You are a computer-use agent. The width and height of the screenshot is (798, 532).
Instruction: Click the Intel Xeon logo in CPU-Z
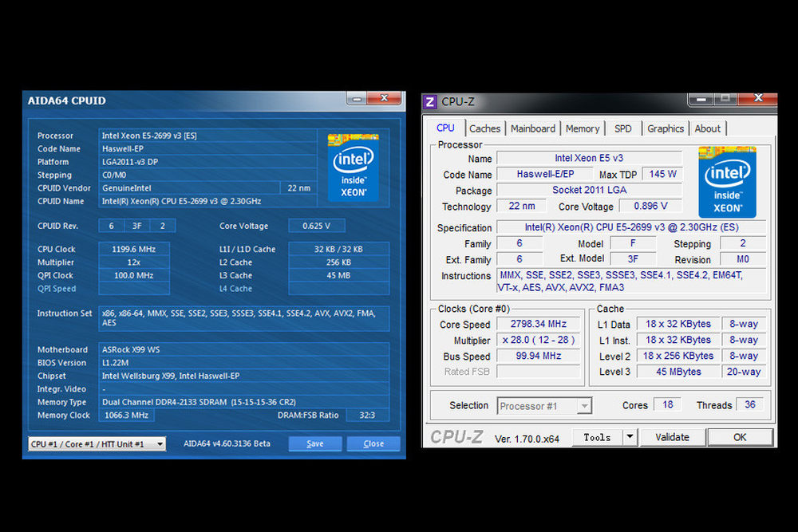pos(727,182)
